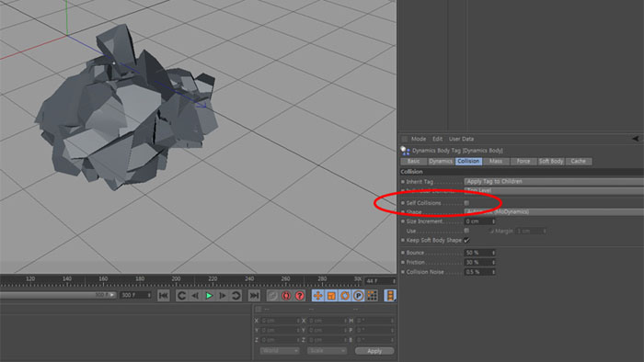
Task: Go to the next key icon
Action: click(x=236, y=295)
